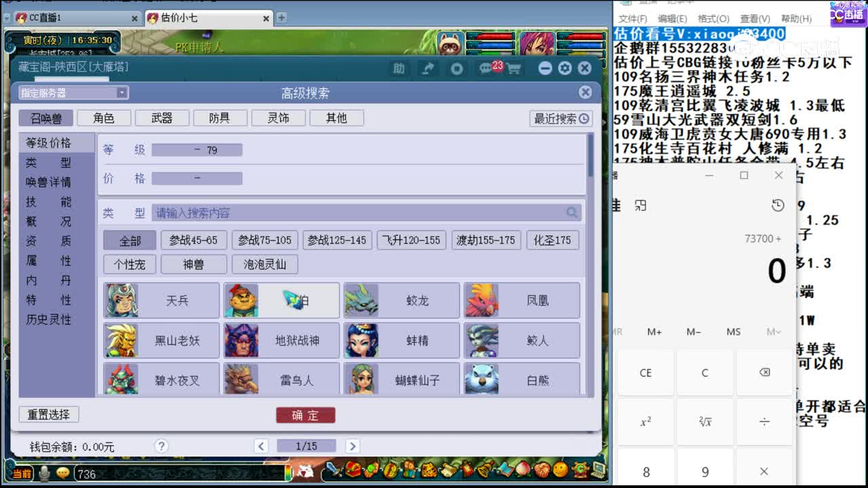Select the 蚌精 pet card

click(x=402, y=340)
